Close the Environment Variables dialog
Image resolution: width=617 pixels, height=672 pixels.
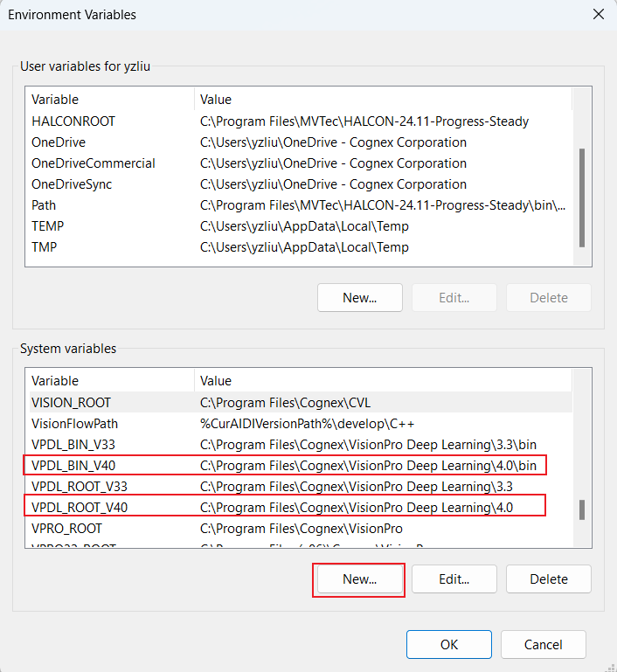[598, 14]
